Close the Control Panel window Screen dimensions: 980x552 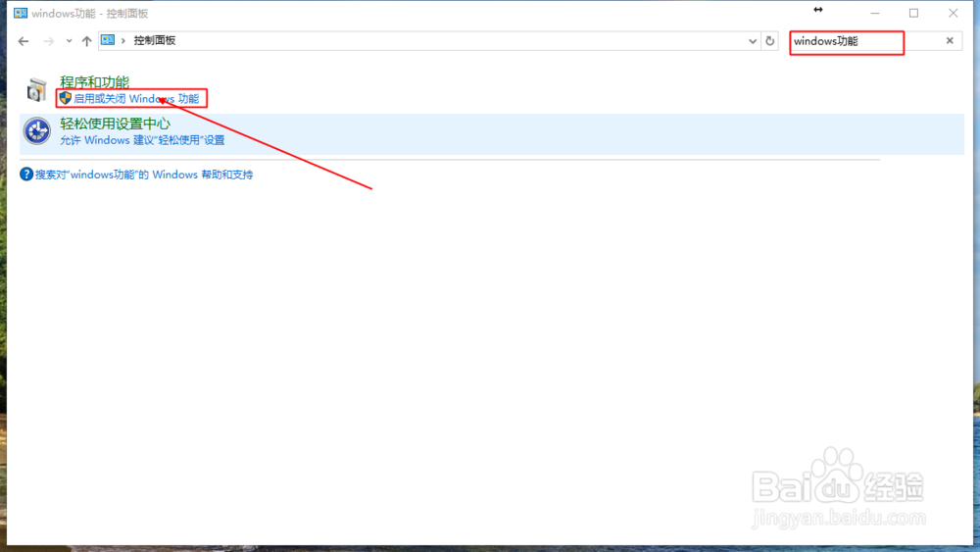click(954, 13)
